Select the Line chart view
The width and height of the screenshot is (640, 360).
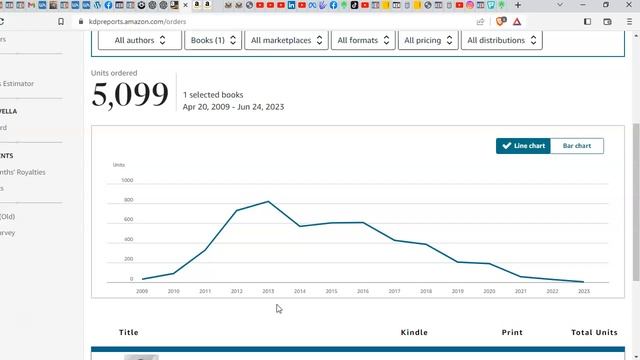point(523,146)
